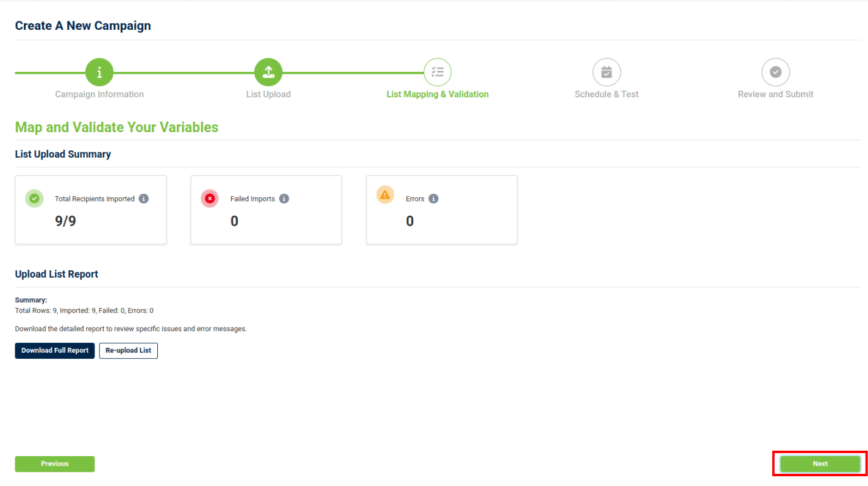Viewport: 868px width, 486px height.
Task: Click the List Mapping & Validation checklist icon
Action: [437, 72]
